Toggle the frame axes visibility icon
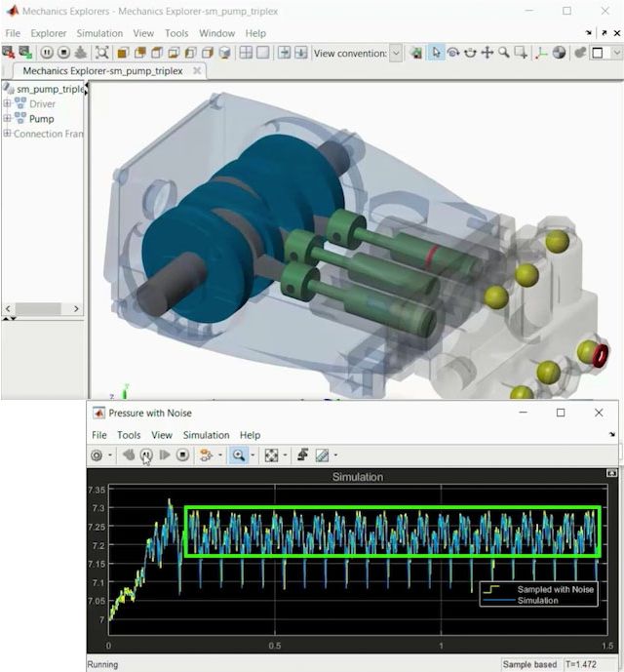 542,53
